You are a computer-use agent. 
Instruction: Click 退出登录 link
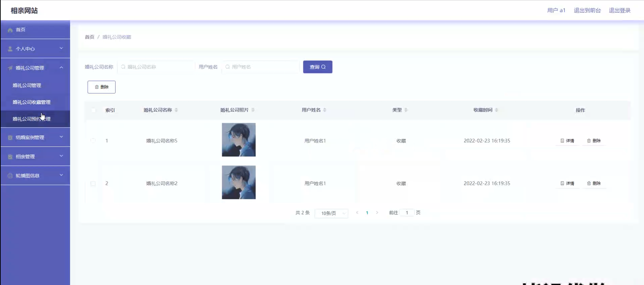pyautogui.click(x=619, y=10)
